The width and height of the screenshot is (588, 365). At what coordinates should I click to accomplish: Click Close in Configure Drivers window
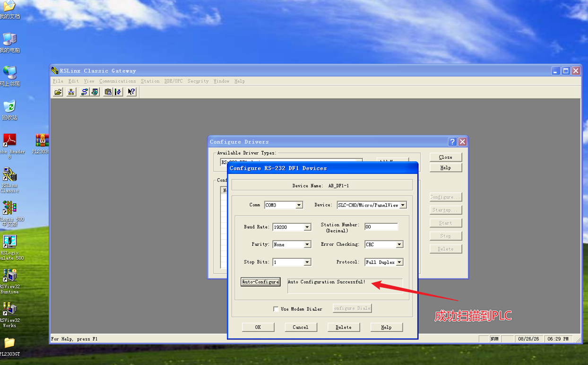coord(446,157)
